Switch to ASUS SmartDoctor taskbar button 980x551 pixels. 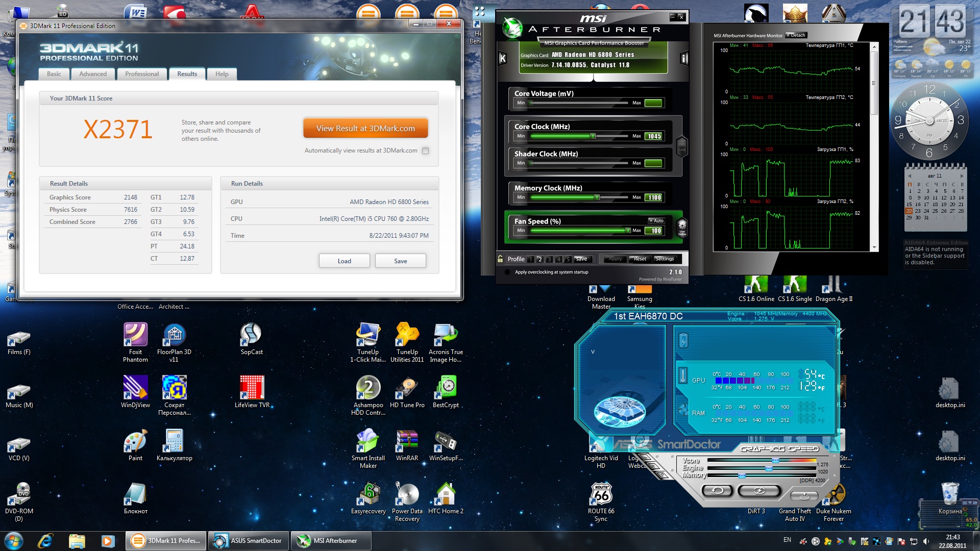(x=249, y=541)
